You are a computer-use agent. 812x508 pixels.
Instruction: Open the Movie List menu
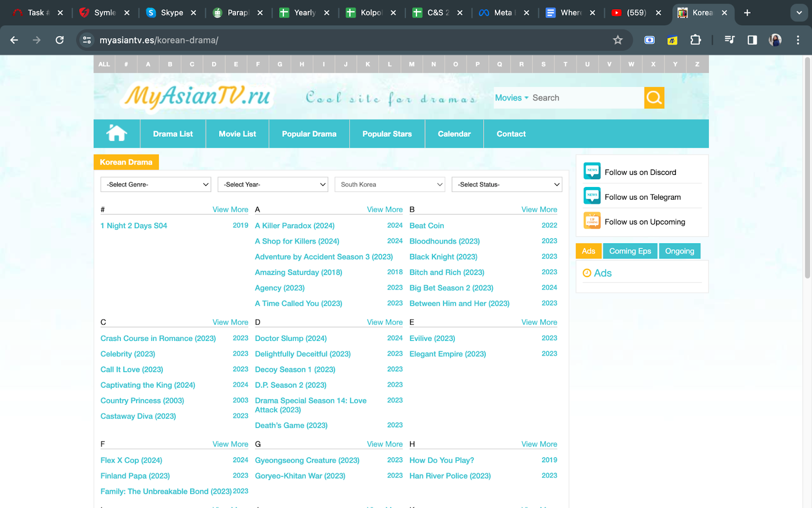(x=238, y=134)
